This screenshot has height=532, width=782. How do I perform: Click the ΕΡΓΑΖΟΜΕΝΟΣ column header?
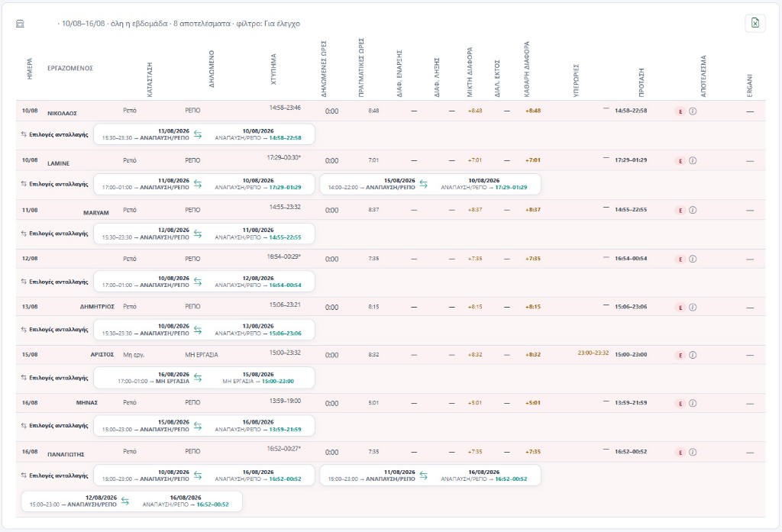pos(70,68)
